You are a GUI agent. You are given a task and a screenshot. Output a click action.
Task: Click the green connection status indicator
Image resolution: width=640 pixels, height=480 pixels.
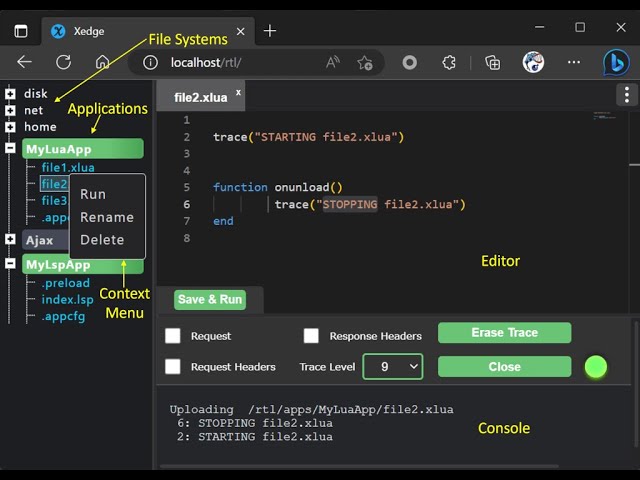pos(596,367)
